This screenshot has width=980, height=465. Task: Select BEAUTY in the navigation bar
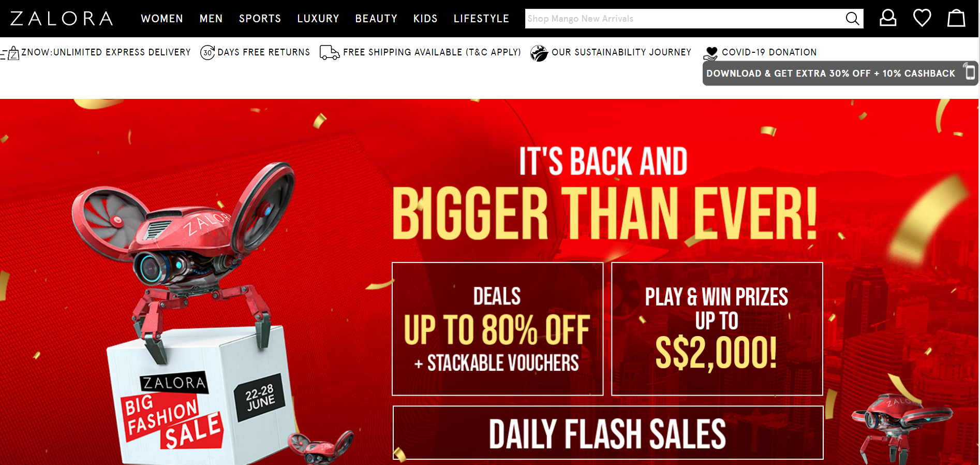pos(376,19)
